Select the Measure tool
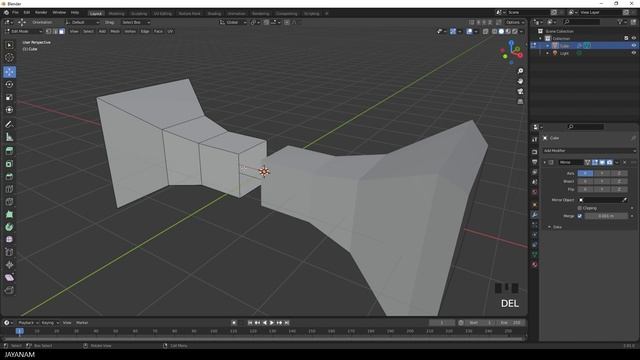 (x=9, y=137)
